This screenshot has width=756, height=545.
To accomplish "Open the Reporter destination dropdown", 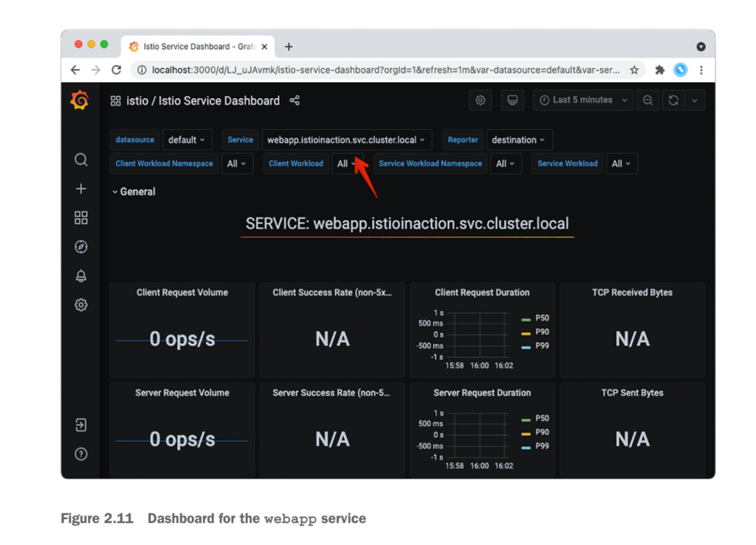I will point(518,140).
